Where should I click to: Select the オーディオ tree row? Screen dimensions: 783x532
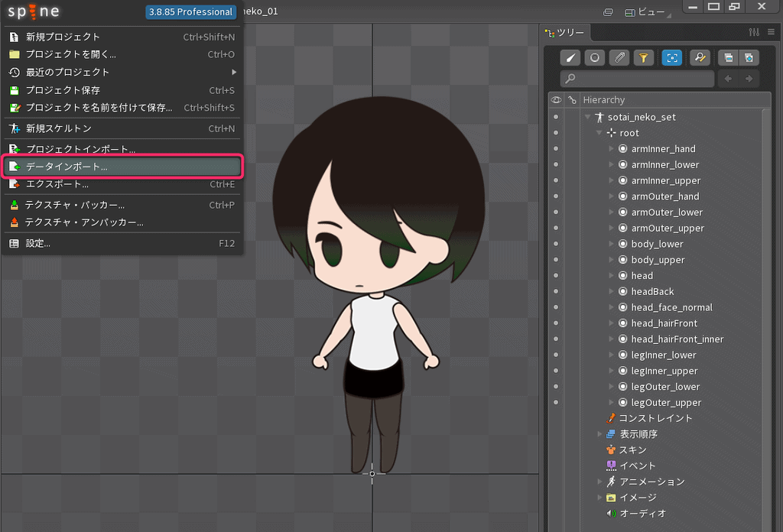637,513
